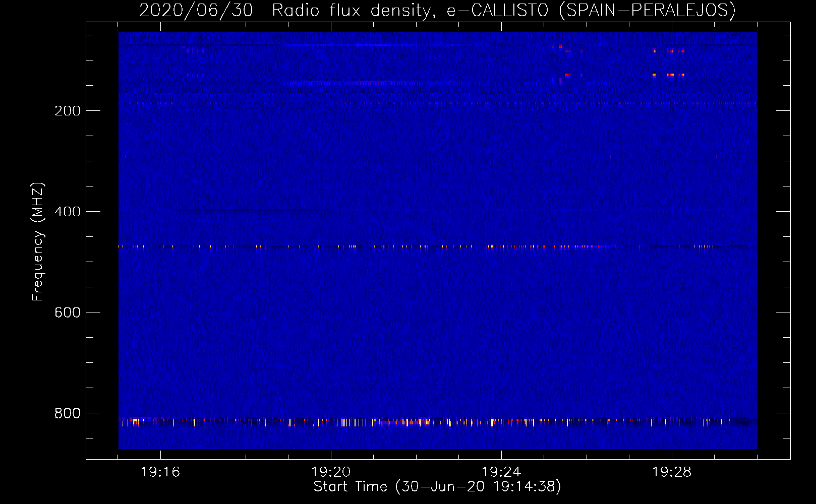The width and height of the screenshot is (816, 504).
Task: Click the 800 frequency tick label
Action: pos(68,413)
